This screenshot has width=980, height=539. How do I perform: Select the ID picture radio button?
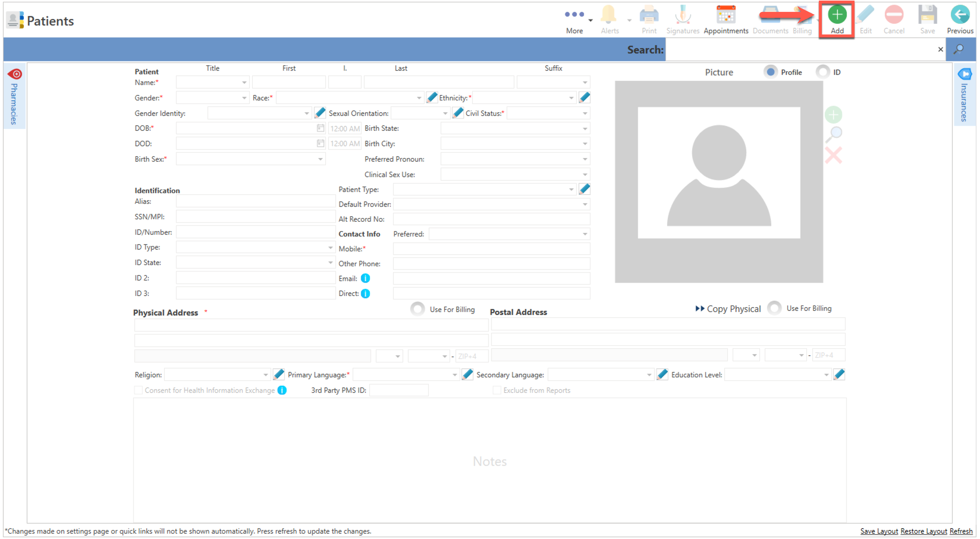822,72
